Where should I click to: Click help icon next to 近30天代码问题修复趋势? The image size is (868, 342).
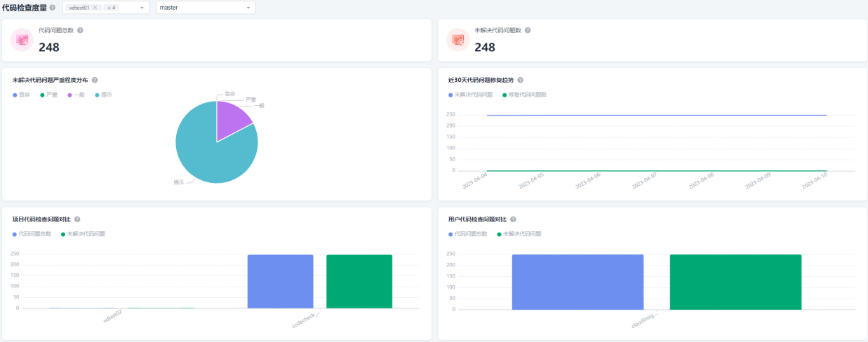pos(520,80)
